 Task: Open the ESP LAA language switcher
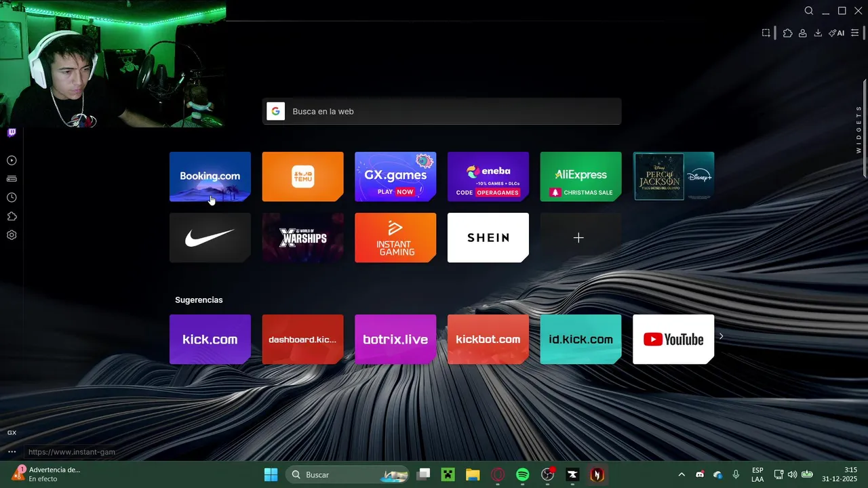click(x=757, y=474)
